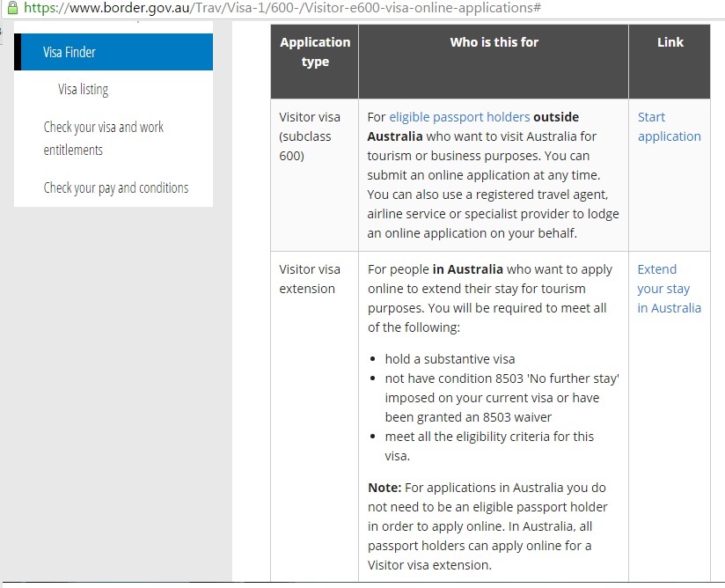Click the Link column header
The width and height of the screenshot is (725, 588).
[670, 42]
